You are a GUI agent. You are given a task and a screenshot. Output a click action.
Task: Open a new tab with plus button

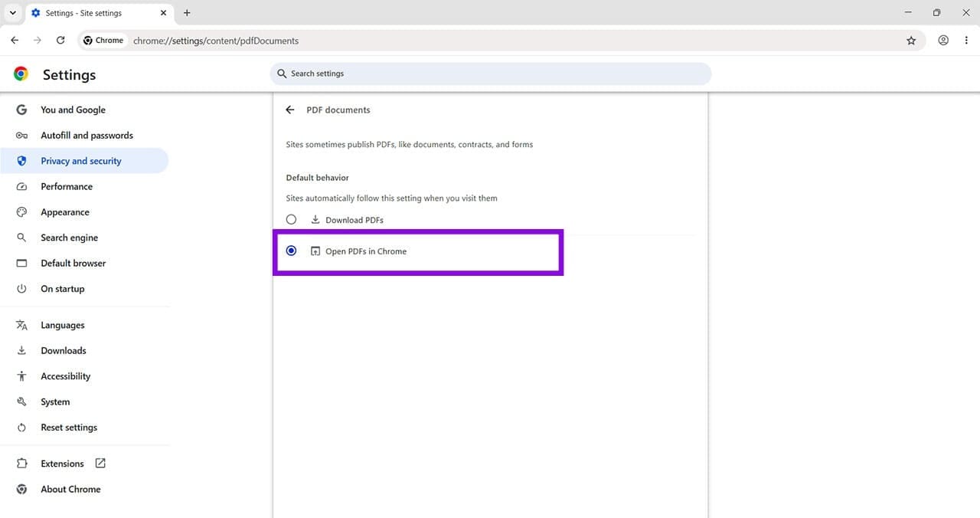(x=187, y=13)
